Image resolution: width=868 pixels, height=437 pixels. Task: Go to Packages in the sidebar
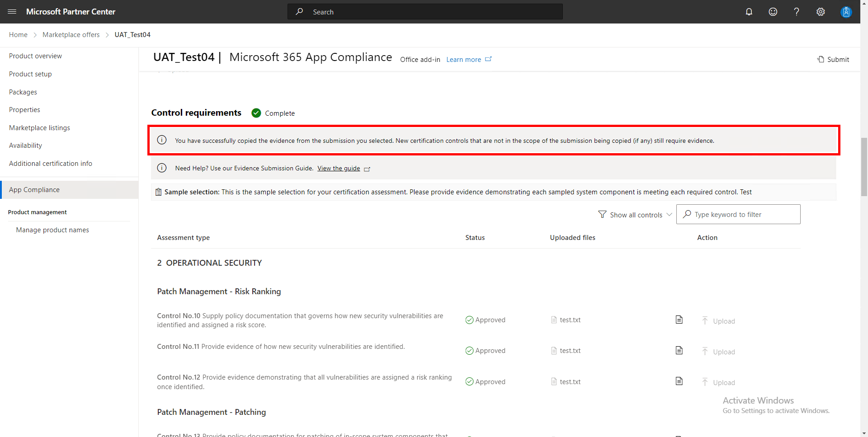tap(23, 92)
